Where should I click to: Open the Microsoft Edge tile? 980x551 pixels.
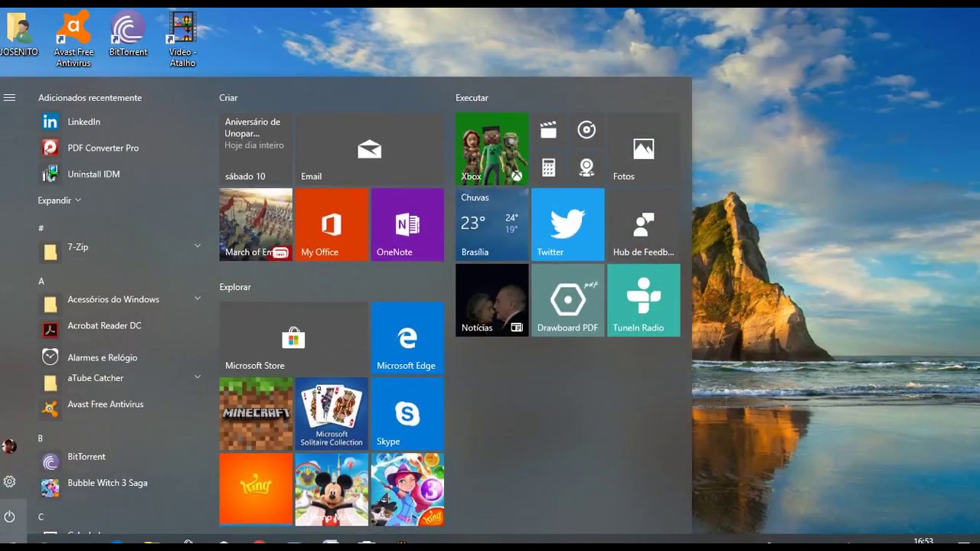[407, 337]
